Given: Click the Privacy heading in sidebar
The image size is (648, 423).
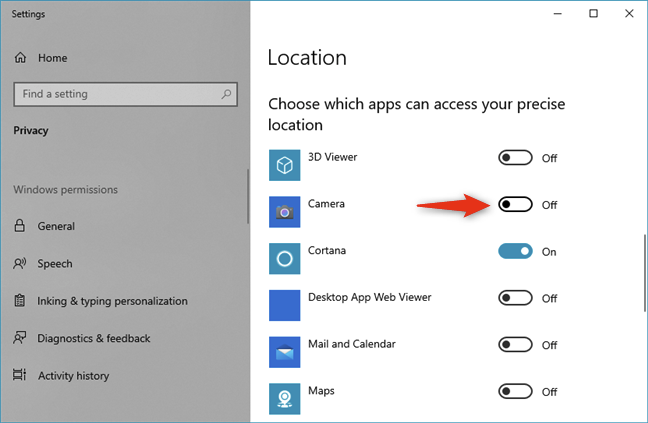Looking at the screenshot, I should [31, 131].
